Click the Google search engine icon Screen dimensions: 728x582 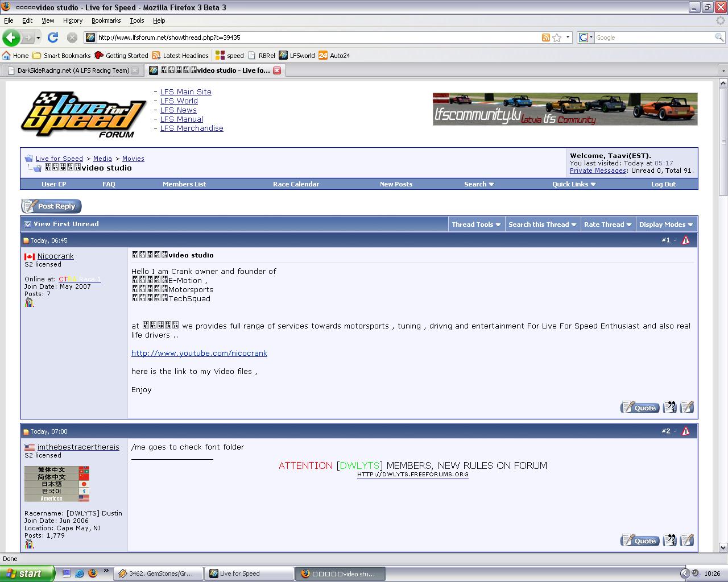click(583, 38)
